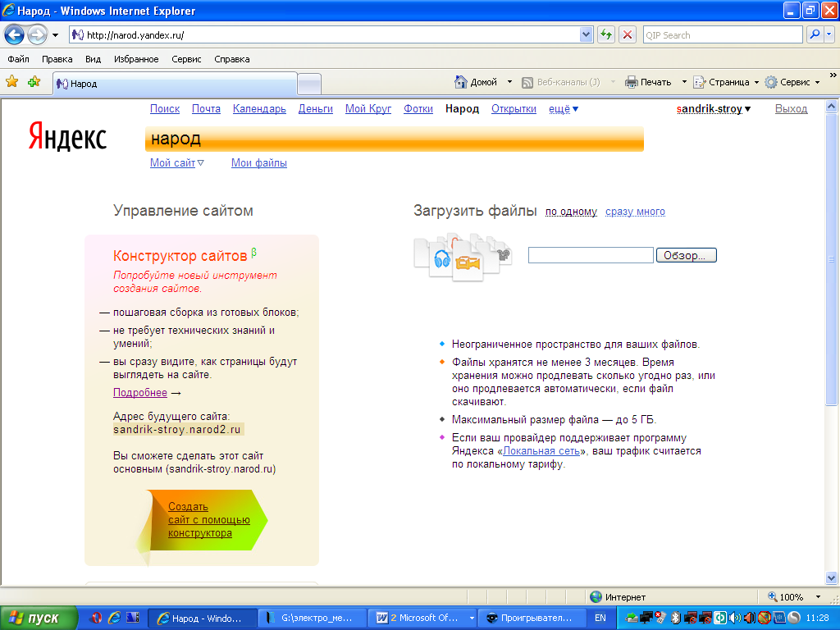
Task: Click the Веб-каналы RSS feed icon
Action: click(527, 82)
